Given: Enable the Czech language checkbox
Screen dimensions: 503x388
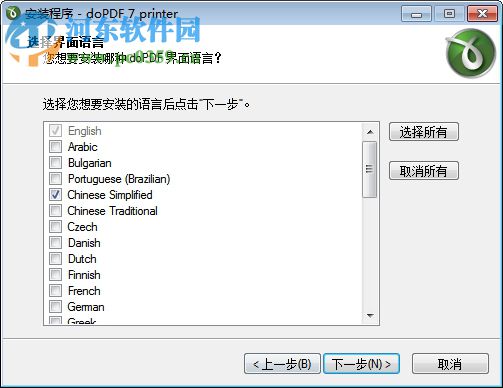Looking at the screenshot, I should [55, 226].
